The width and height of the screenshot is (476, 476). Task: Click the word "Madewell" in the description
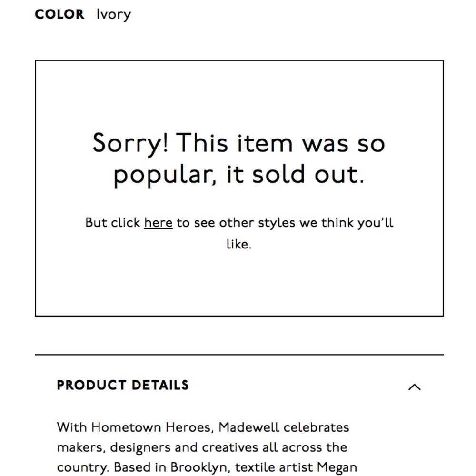248,427
